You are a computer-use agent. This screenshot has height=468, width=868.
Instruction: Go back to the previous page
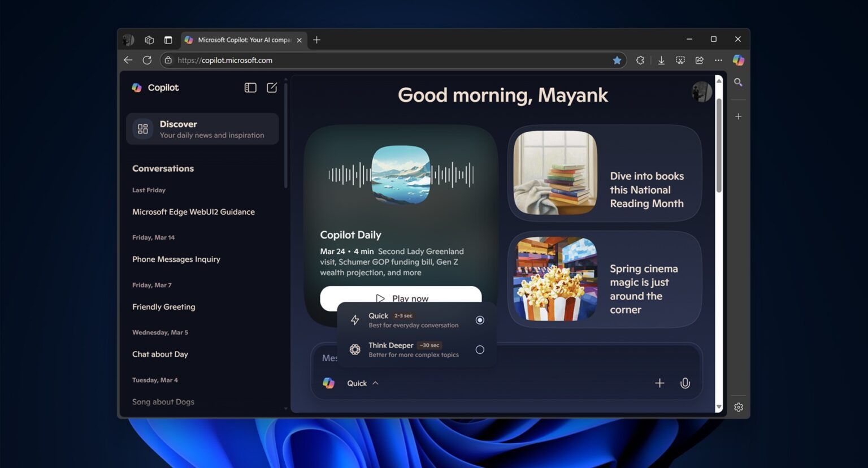128,60
